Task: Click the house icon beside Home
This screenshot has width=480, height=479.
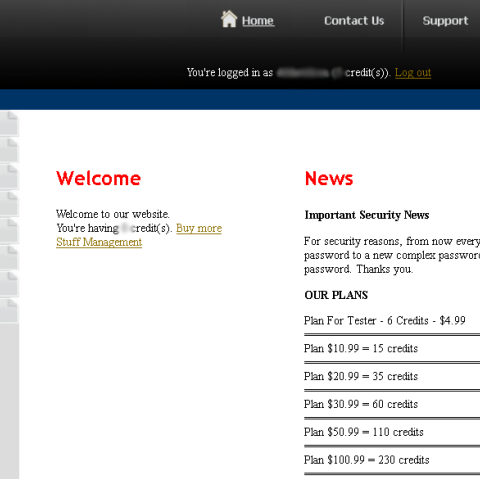Action: click(x=229, y=19)
